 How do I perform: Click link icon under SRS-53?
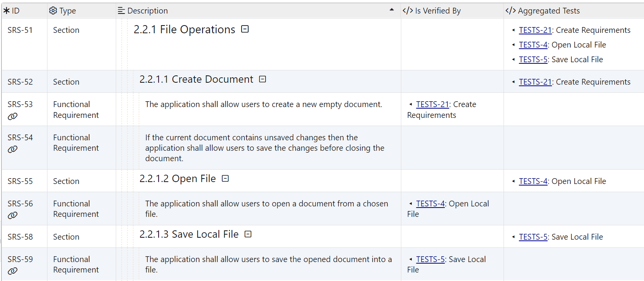13,116
